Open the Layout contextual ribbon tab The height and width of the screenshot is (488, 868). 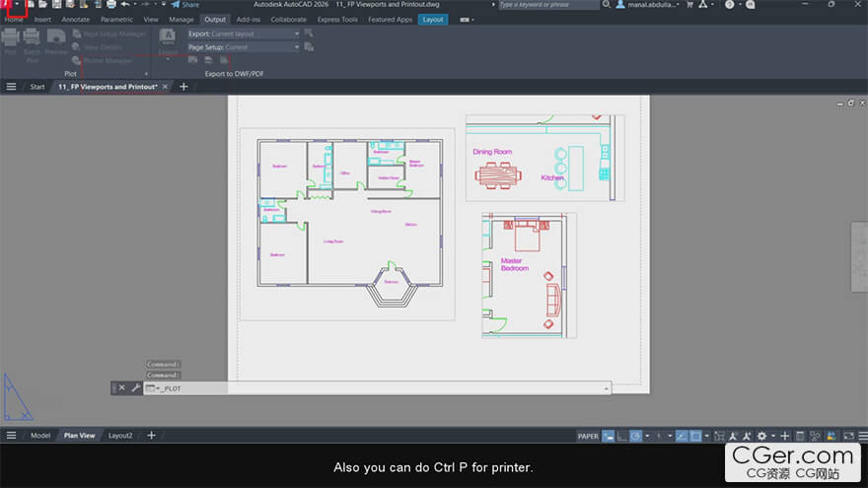pyautogui.click(x=433, y=20)
